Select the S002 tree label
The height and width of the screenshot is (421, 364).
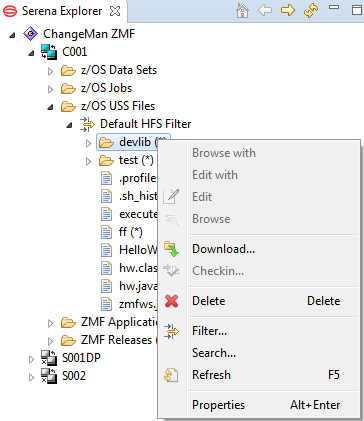pos(74,376)
